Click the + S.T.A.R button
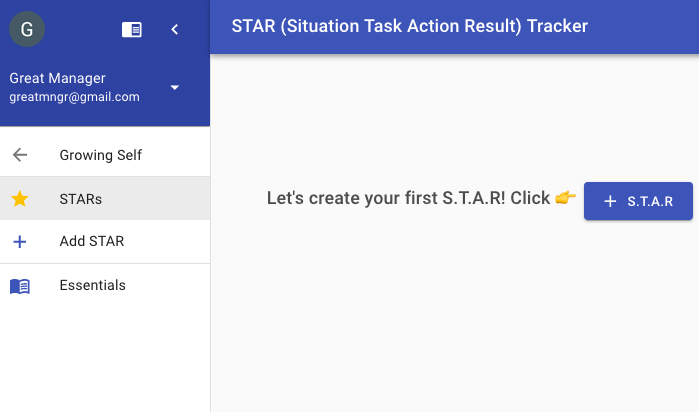Screen dimensions: 699x412 point(638,201)
